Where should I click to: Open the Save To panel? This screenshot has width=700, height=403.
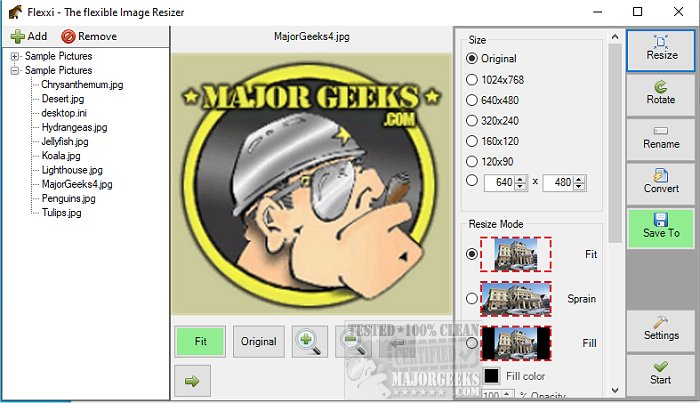click(x=661, y=228)
